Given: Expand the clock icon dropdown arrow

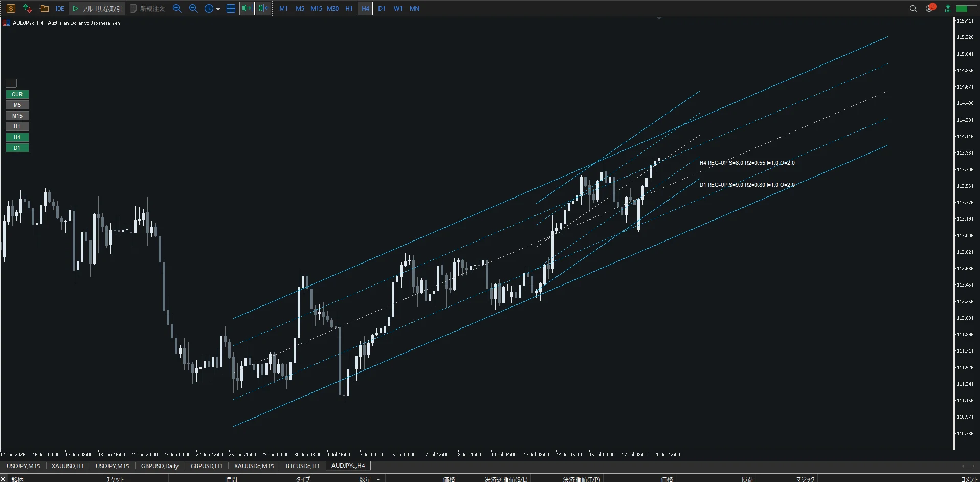Looking at the screenshot, I should point(218,9).
